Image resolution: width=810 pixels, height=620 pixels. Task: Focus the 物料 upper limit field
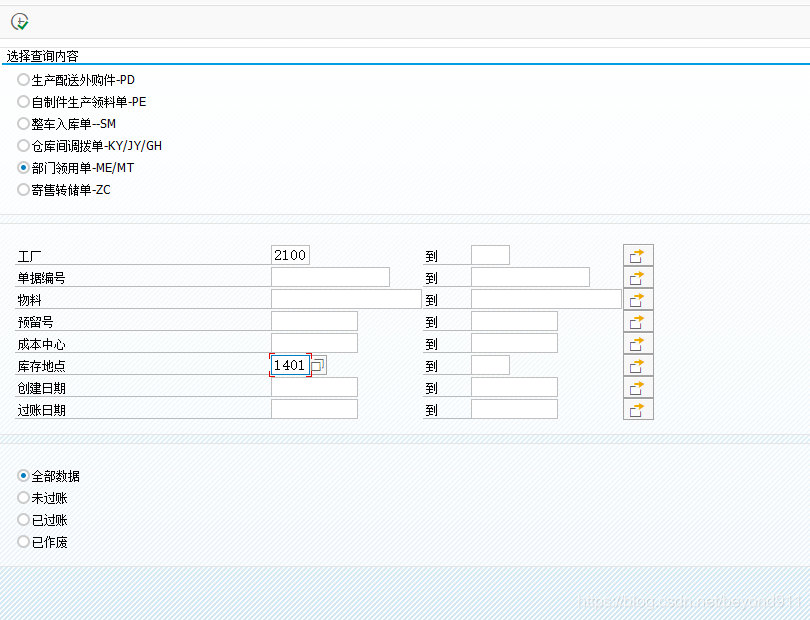point(546,300)
